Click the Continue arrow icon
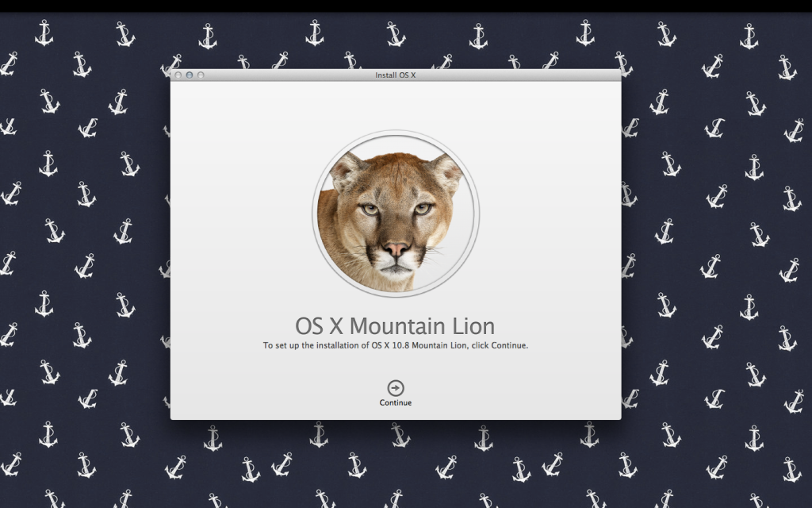Viewport: 812px width, 508px height. tap(396, 387)
